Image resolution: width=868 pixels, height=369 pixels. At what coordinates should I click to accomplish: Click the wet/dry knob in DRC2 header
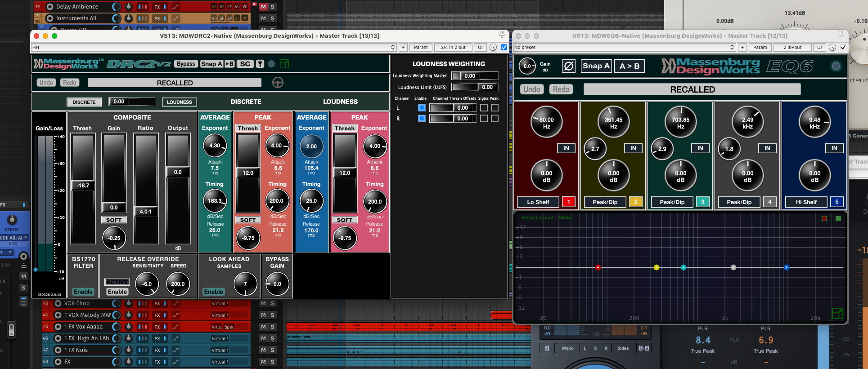coord(493,47)
